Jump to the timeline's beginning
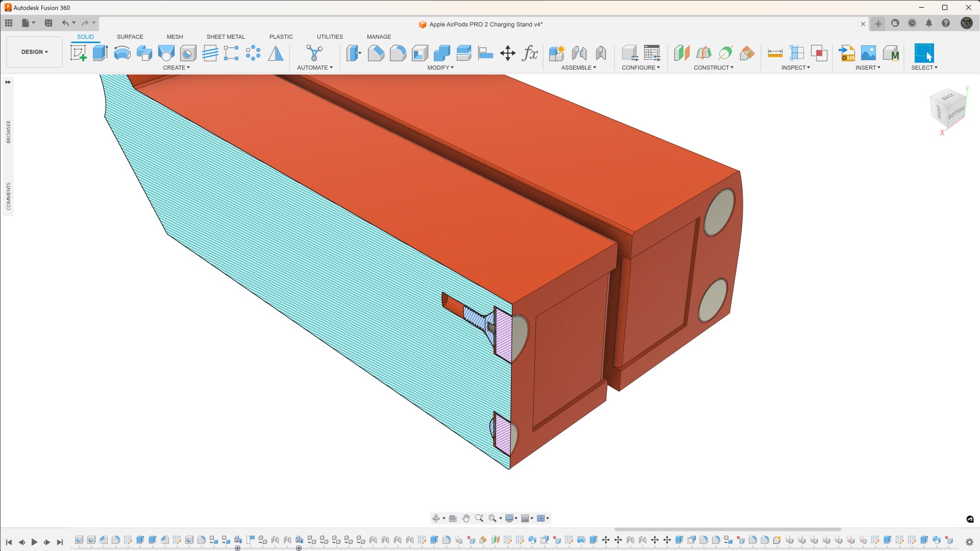Screen dimensions: 980x551 tap(9, 542)
